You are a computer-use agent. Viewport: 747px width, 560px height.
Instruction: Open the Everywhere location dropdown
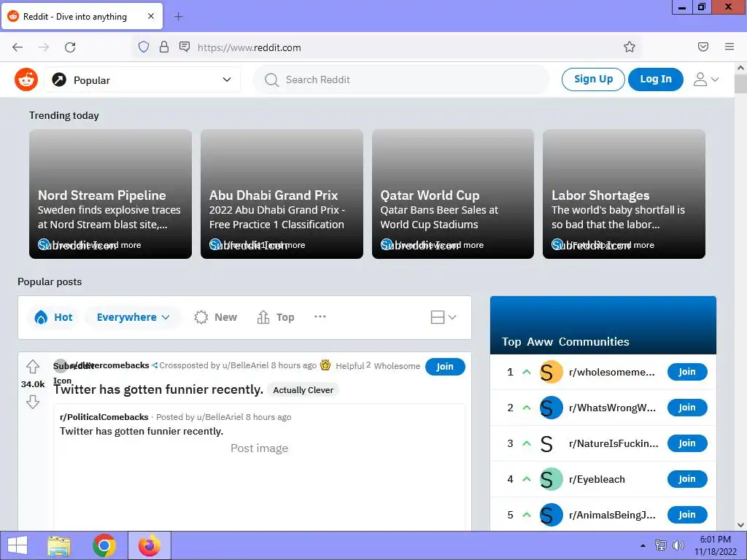(x=133, y=317)
